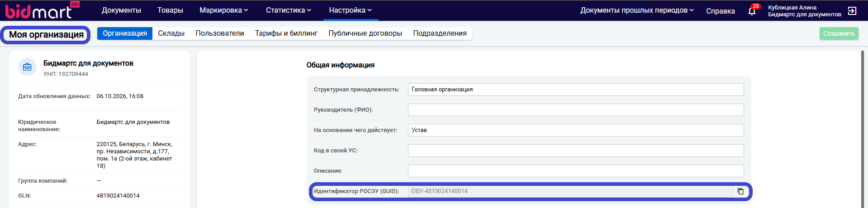Expand the Маркировка dropdown
Screen dimensions: 868x208
click(x=224, y=10)
